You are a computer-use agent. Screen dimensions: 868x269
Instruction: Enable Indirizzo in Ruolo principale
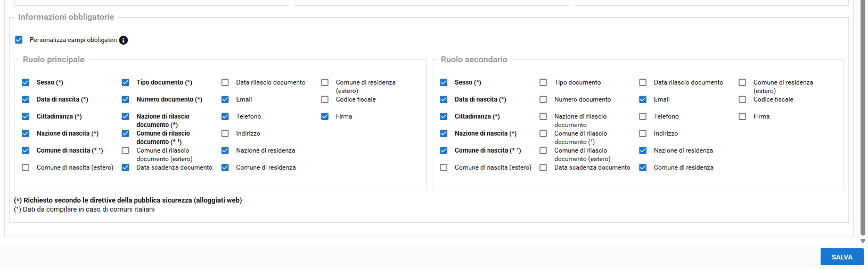click(x=225, y=133)
